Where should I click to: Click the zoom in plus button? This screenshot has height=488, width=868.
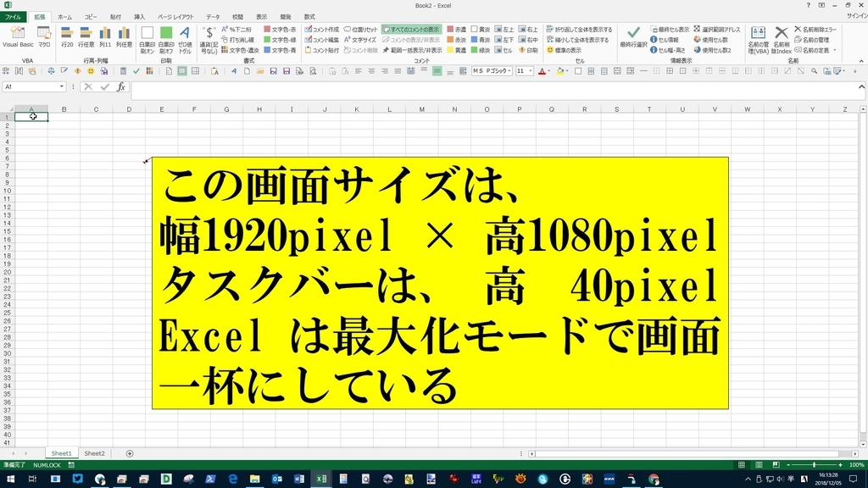tap(840, 465)
